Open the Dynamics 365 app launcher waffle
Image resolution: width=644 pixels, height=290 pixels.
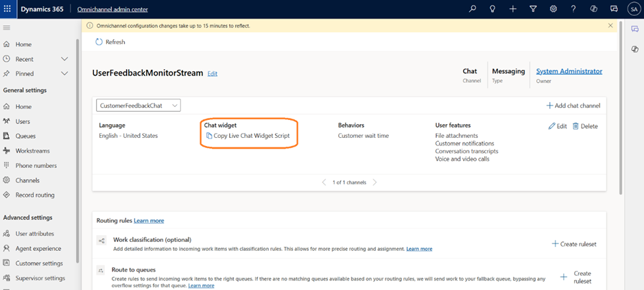(x=8, y=9)
